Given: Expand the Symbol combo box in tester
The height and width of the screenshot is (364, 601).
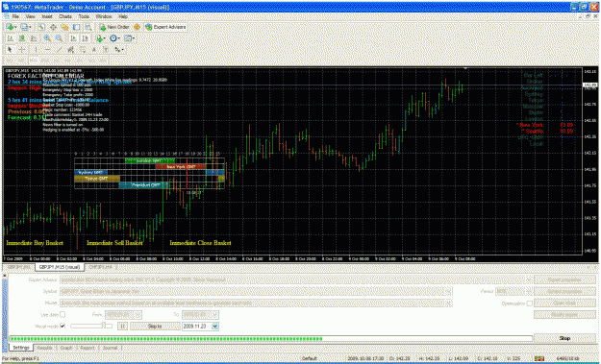Looking at the screenshot, I should pos(448,291).
